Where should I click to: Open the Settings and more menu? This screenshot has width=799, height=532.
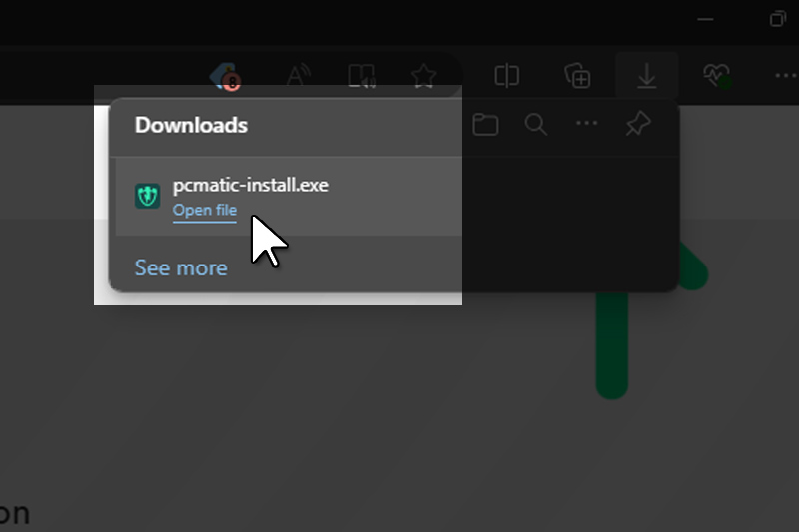[785, 76]
